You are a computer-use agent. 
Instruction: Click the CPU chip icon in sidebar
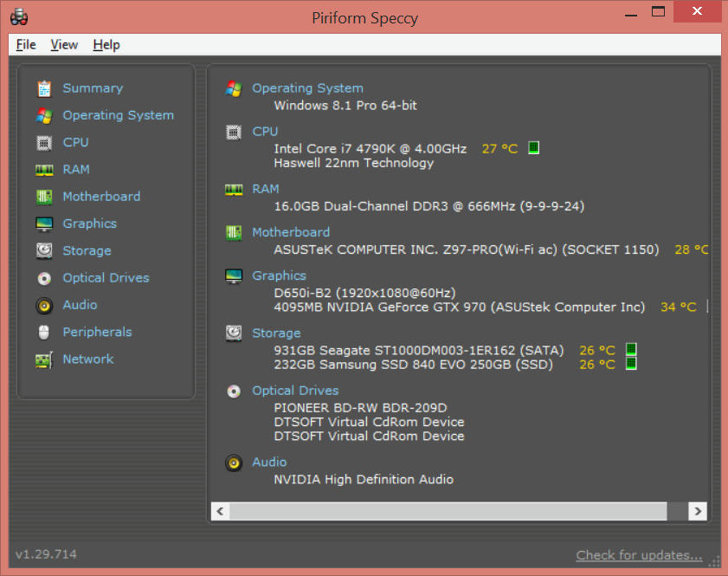pyautogui.click(x=44, y=143)
